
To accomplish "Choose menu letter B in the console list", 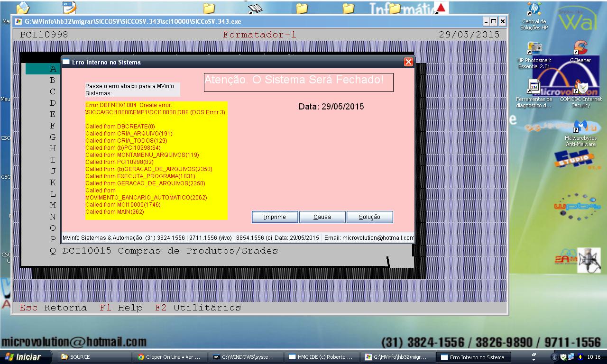I will point(53,80).
